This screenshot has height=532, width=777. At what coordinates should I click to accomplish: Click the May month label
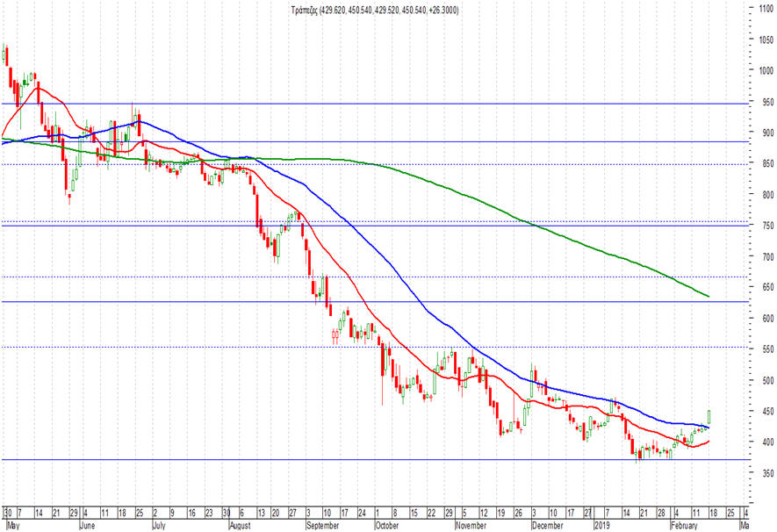(x=13, y=525)
